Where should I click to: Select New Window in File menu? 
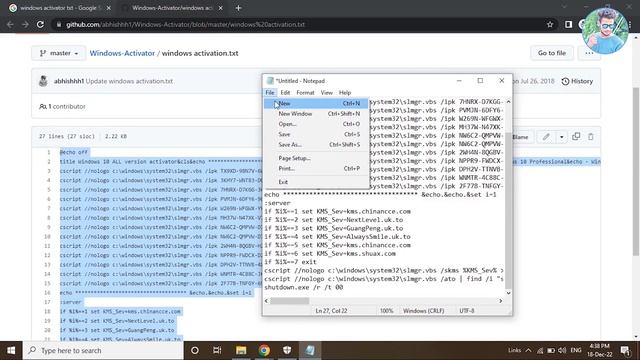(316, 113)
